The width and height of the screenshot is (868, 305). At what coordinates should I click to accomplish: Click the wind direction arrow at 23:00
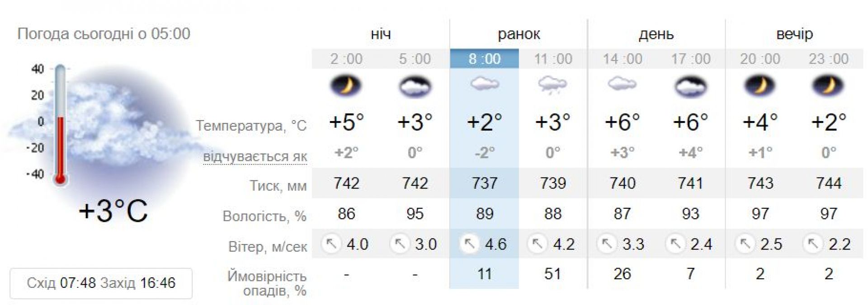(x=813, y=244)
